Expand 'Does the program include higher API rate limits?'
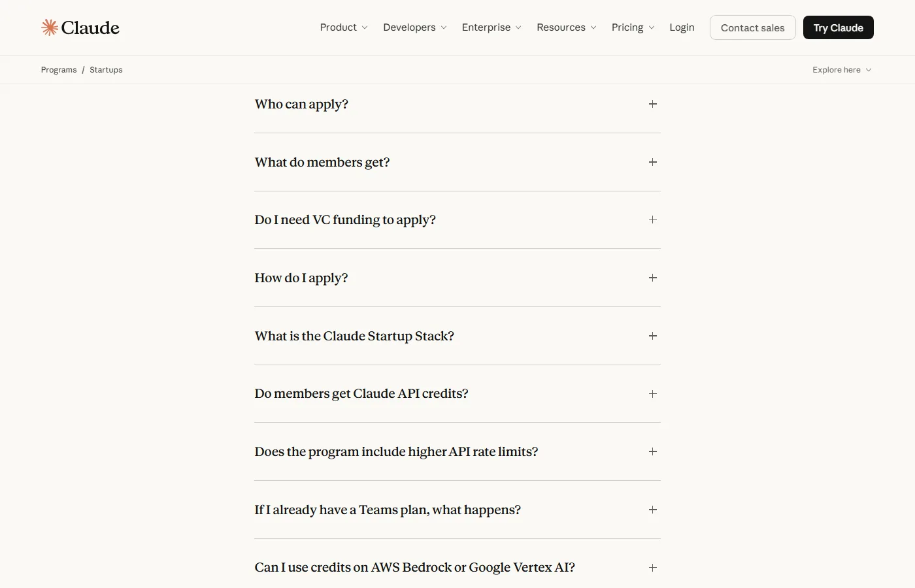 pyautogui.click(x=457, y=451)
